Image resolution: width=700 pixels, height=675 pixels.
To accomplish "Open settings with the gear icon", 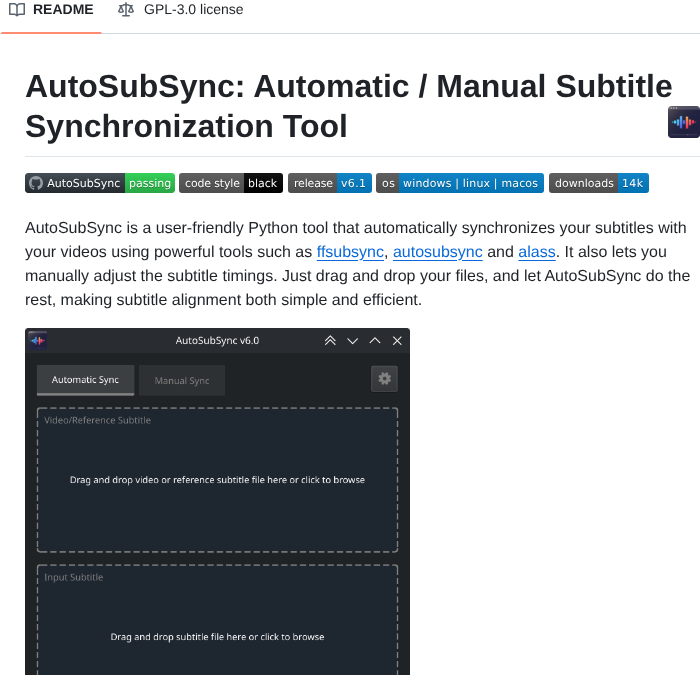I will click(384, 379).
